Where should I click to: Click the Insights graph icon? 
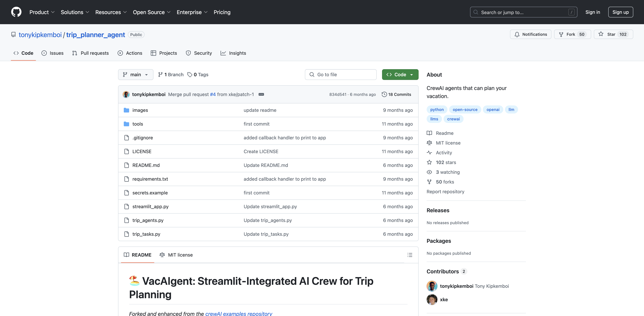(x=223, y=53)
